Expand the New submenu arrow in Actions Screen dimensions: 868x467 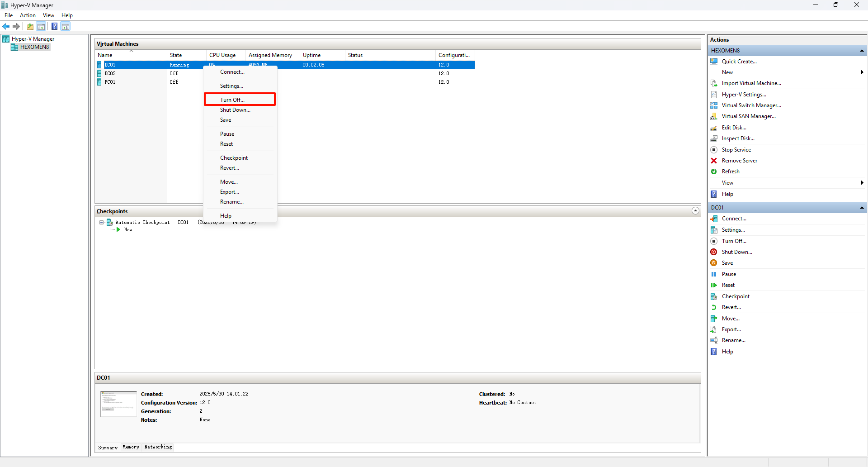pos(862,72)
